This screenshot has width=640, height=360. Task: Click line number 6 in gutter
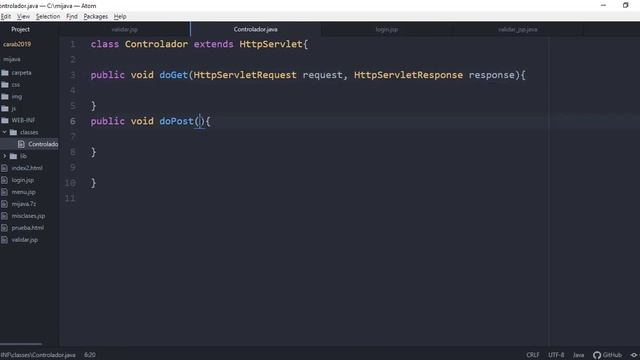pos(73,121)
